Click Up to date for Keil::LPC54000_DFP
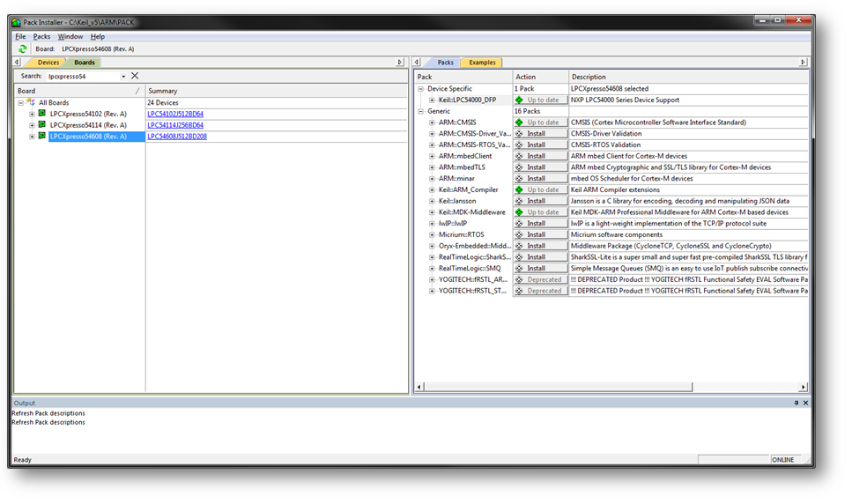852x504 pixels. [x=541, y=100]
